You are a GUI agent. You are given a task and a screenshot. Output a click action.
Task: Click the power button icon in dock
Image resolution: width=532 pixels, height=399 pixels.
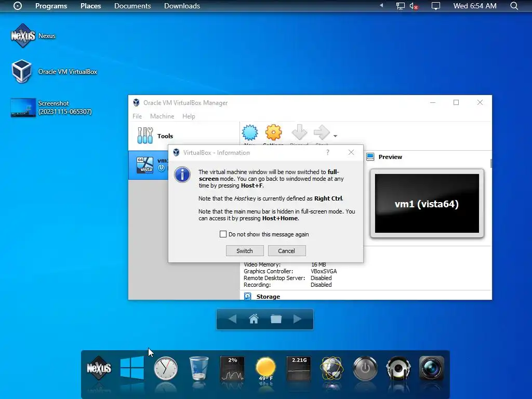tap(365, 368)
